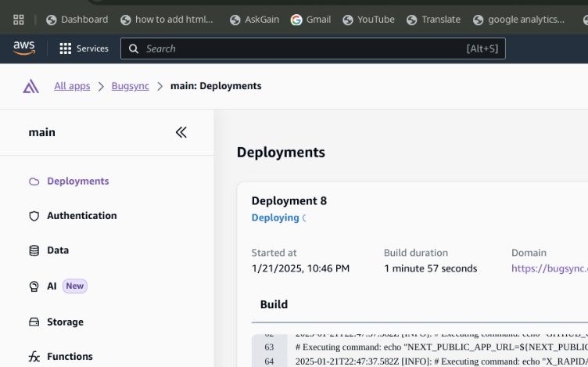Open the Translate bookmark
The width and height of the screenshot is (588, 367).
point(433,20)
